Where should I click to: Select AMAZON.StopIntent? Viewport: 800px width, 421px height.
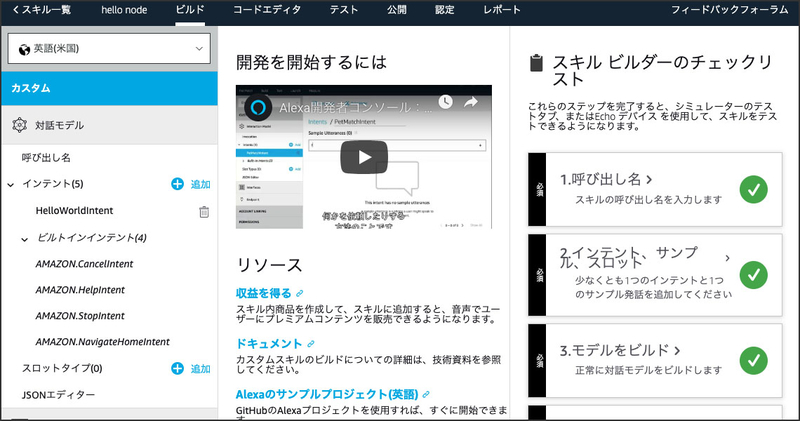coord(80,316)
